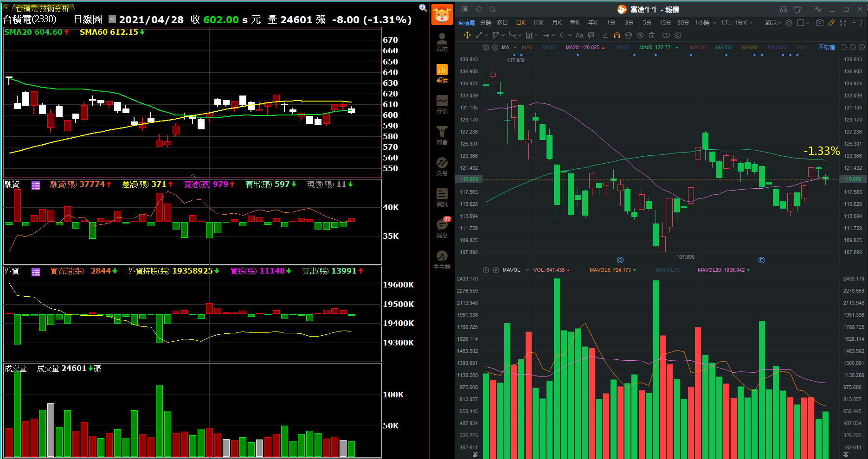Select the orange move/crosshair drawing tool
Image resolution: width=868 pixels, height=459 pixels.
pos(467,35)
